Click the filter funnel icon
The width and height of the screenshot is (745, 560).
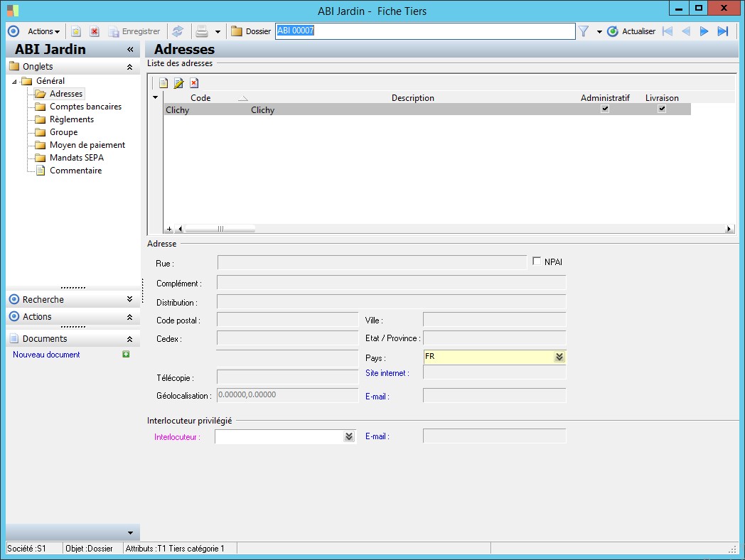[584, 31]
